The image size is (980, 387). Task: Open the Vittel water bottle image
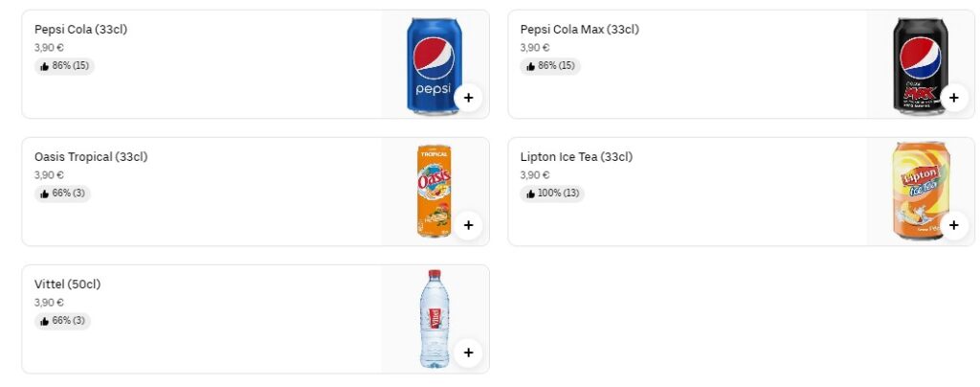point(433,317)
